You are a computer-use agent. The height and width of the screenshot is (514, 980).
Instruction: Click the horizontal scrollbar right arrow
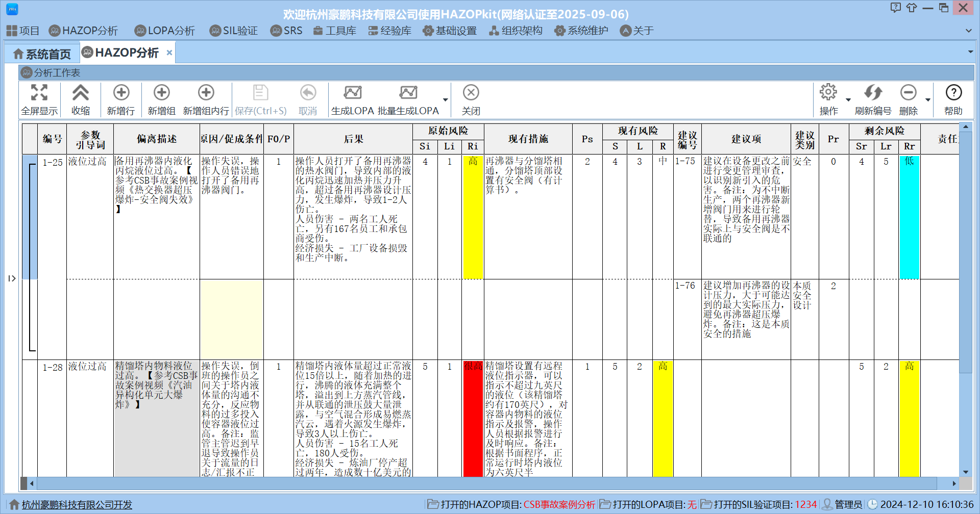pyautogui.click(x=954, y=483)
